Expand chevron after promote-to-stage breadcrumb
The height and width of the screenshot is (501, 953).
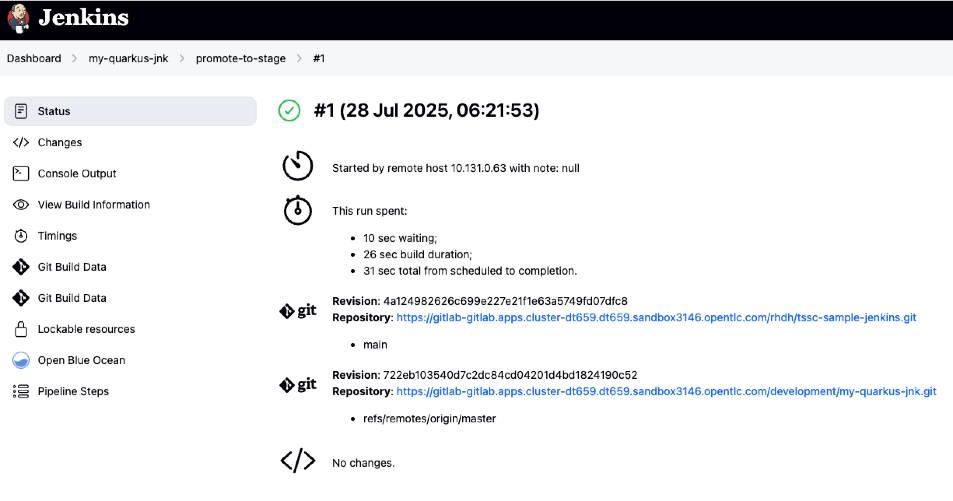pos(299,58)
